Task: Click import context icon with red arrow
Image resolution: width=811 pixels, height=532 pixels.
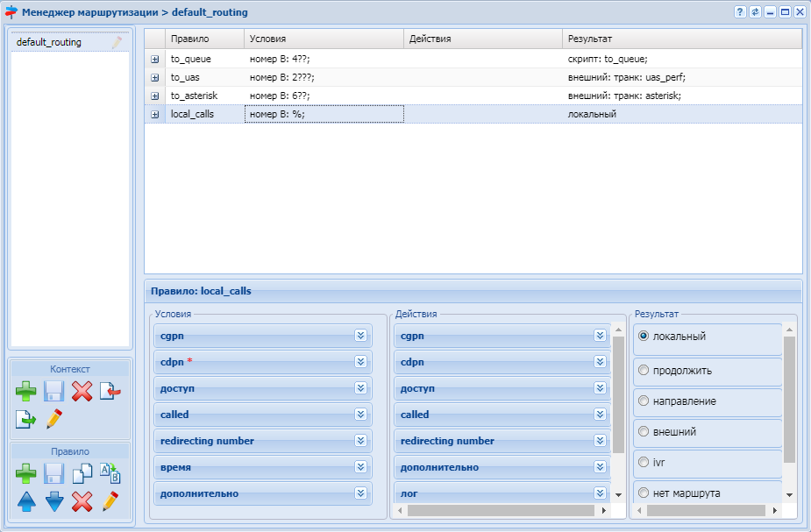Action: click(110, 391)
